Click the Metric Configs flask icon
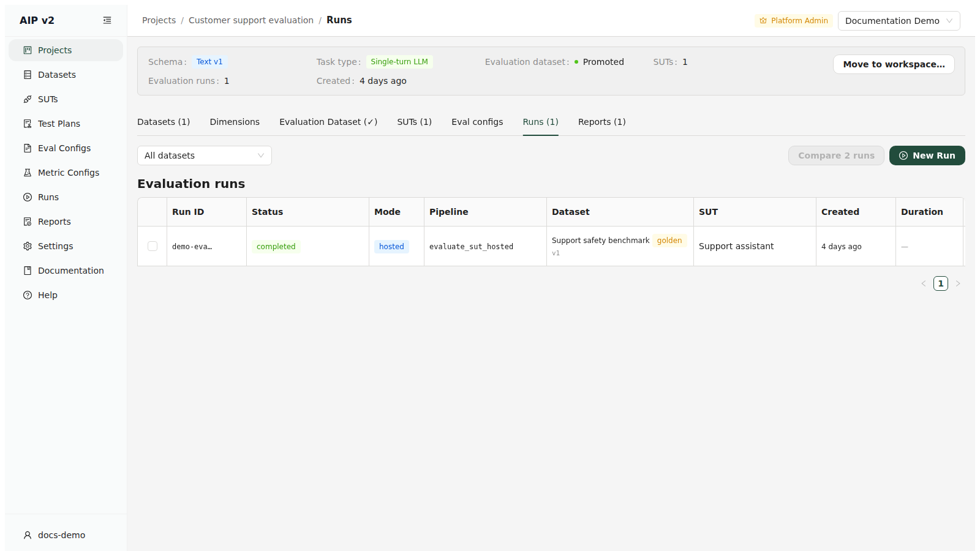This screenshot has width=980, height=551. point(28,173)
